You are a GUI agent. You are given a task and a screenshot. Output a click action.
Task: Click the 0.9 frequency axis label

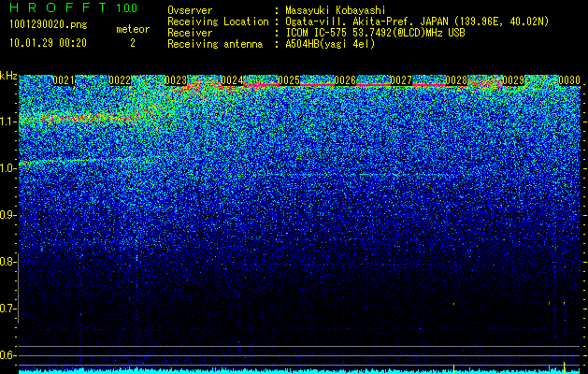click(7, 215)
